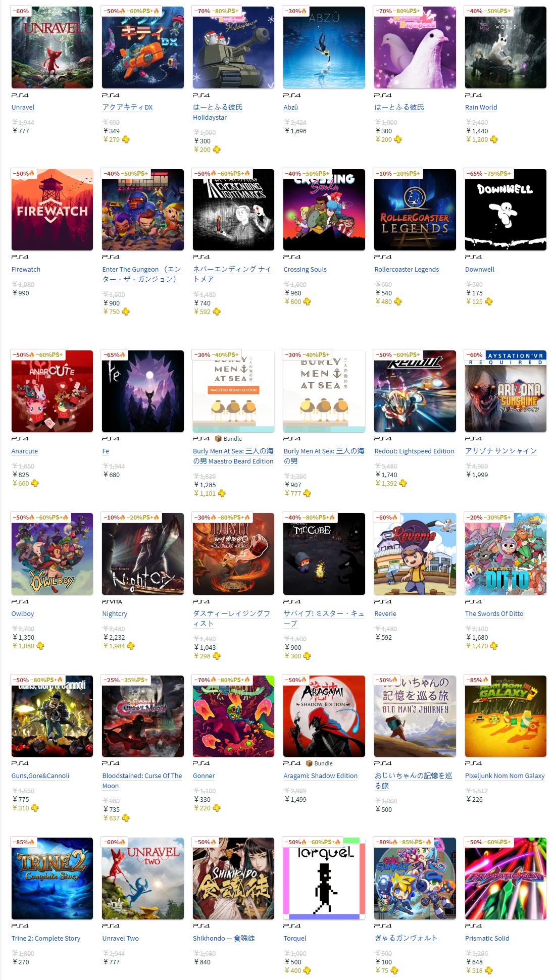Click the Abzû cover thumbnail
Viewport: 556px width, 980px height.
tap(324, 47)
